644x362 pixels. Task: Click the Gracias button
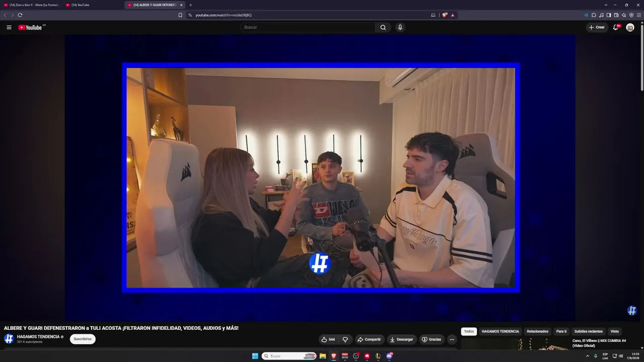pyautogui.click(x=431, y=339)
